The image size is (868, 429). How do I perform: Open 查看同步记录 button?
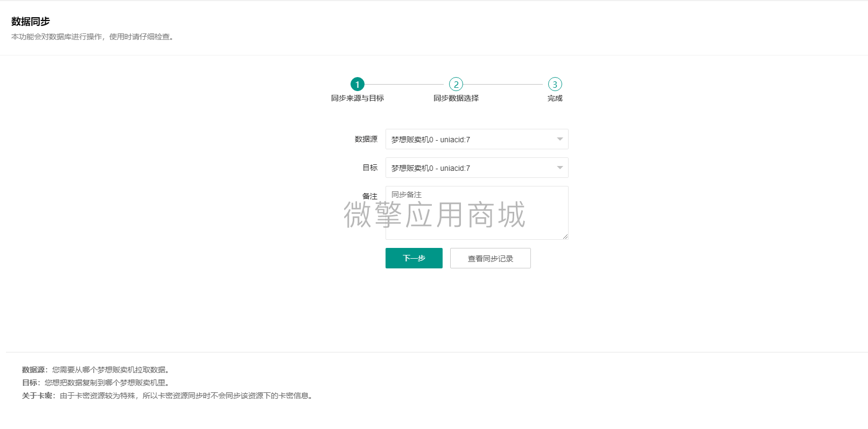(x=491, y=258)
